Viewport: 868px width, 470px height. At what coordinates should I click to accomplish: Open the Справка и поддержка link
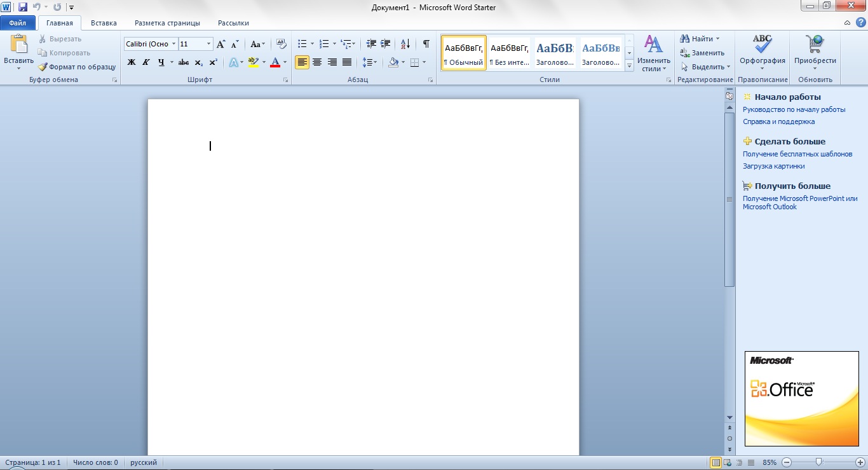(x=778, y=121)
